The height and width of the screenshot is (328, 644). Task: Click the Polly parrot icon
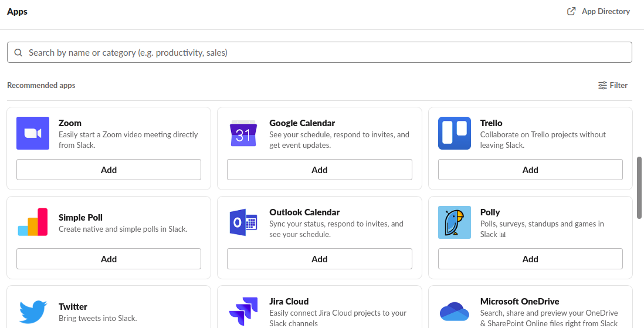[x=454, y=222]
